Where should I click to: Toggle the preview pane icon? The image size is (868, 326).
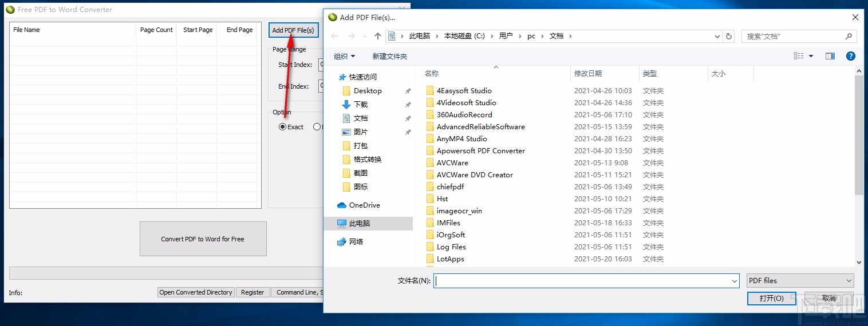pos(830,56)
